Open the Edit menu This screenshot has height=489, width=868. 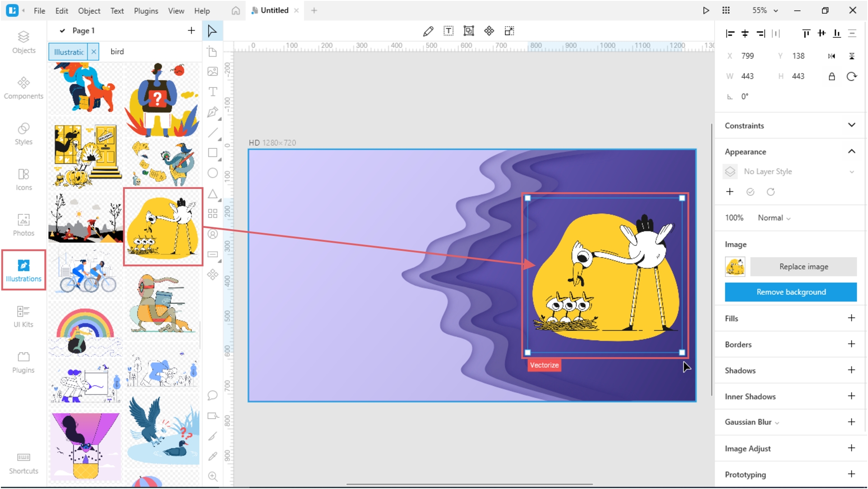61,11
